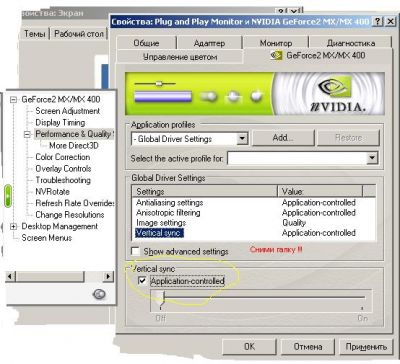Select the Темы tab in the Экран window

point(34,34)
